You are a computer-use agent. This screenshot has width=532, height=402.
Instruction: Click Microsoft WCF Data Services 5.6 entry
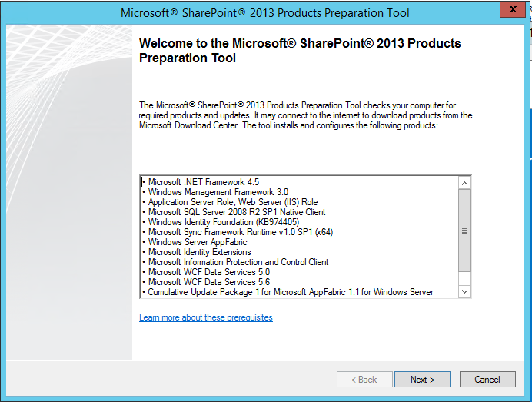pos(209,282)
